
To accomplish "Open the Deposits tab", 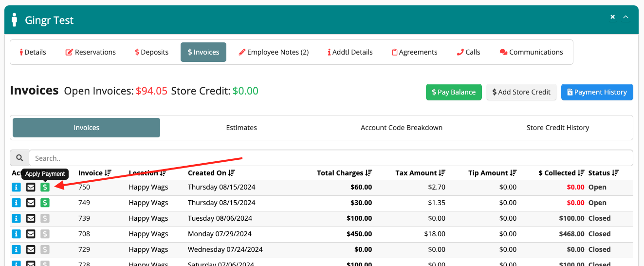I will [x=152, y=52].
